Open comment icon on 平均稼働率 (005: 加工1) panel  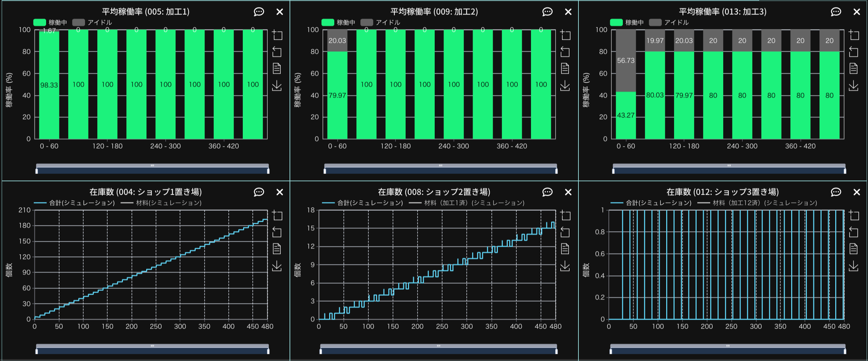pyautogui.click(x=259, y=12)
